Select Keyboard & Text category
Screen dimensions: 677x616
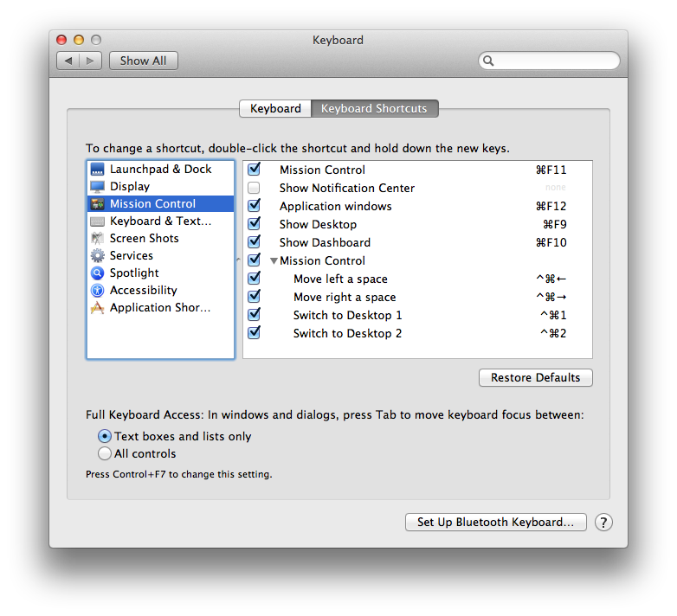[161, 221]
